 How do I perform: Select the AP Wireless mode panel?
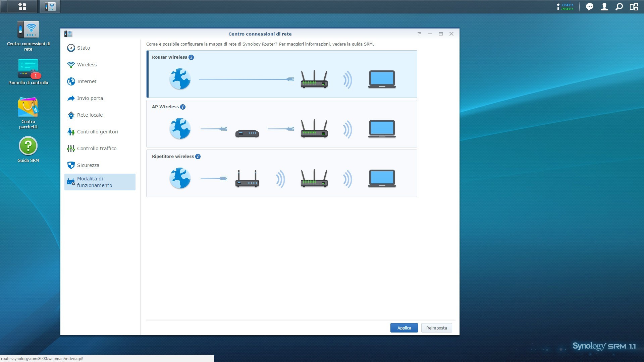[281, 124]
